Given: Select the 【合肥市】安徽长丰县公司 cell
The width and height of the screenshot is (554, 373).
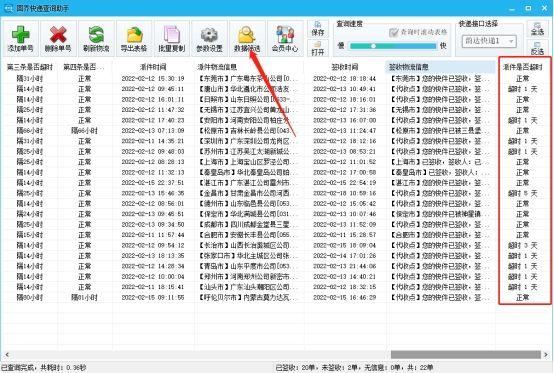Looking at the screenshot, I should coord(249,235).
